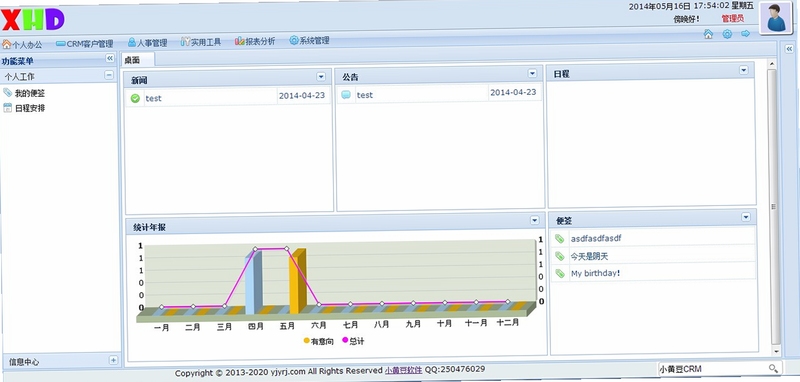Image resolution: width=800 pixels, height=382 pixels.
Task: Toggle the 日程 panel dropdown arrow
Action: (743, 70)
